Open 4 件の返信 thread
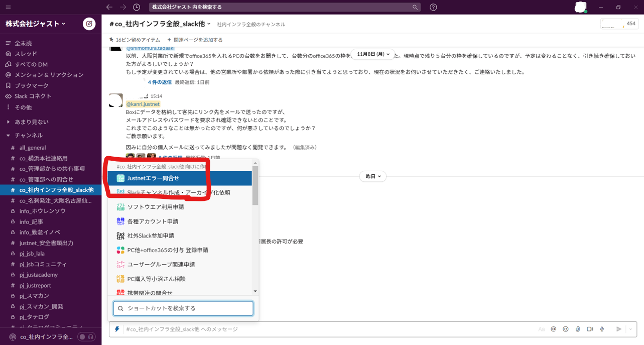This screenshot has width=644, height=345. click(160, 82)
